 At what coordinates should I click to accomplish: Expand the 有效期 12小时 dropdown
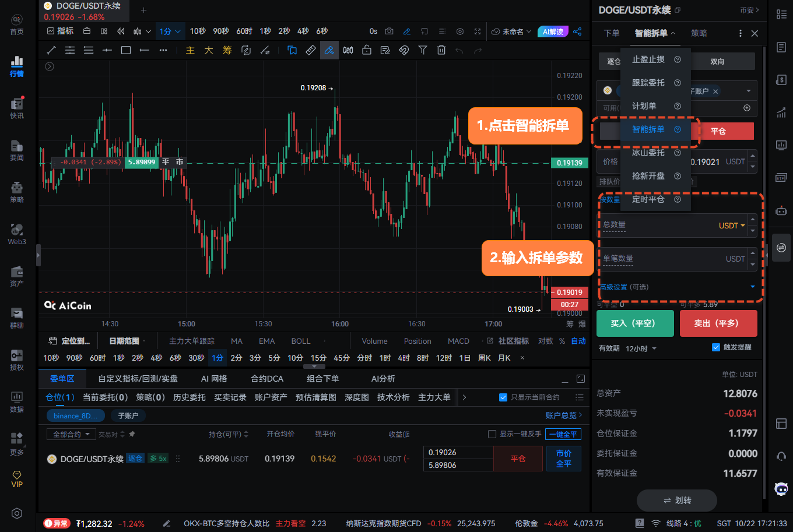pos(641,348)
